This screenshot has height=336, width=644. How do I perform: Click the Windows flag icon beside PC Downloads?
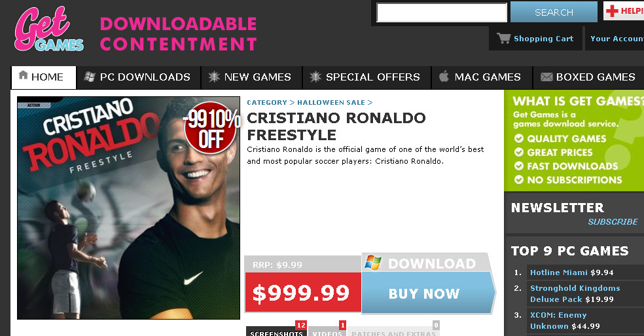[90, 77]
